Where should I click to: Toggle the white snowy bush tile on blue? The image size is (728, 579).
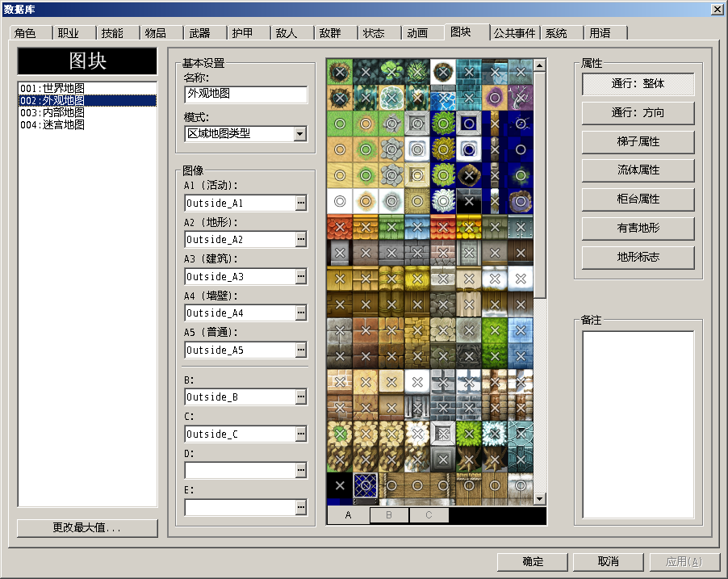tap(443, 201)
